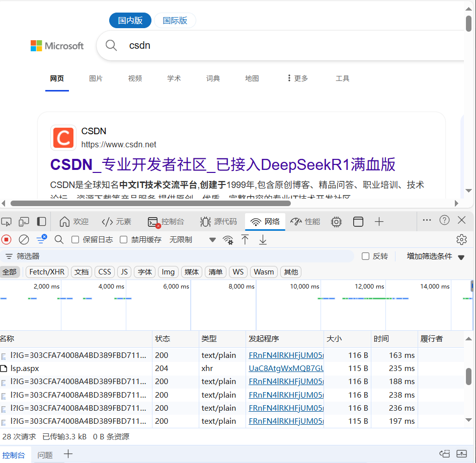Image resolution: width=476 pixels, height=463 pixels.
Task: Open network conditions wifi-gear icon
Action: [x=228, y=240]
